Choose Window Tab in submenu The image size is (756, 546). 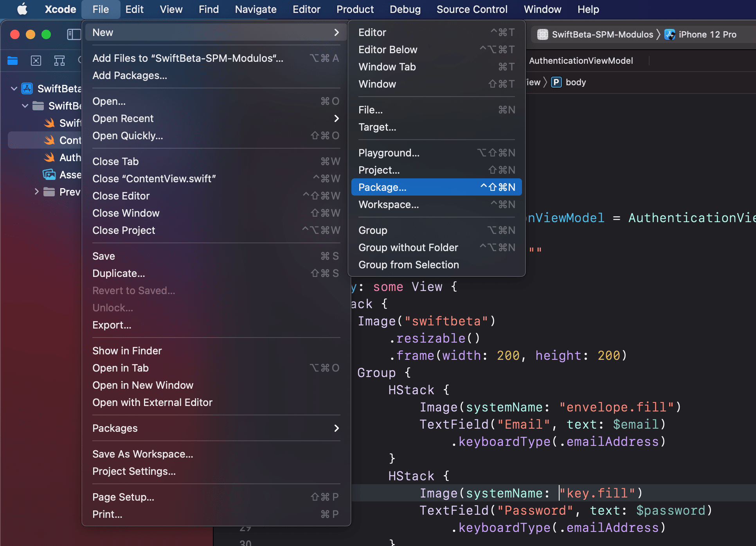[437, 67]
